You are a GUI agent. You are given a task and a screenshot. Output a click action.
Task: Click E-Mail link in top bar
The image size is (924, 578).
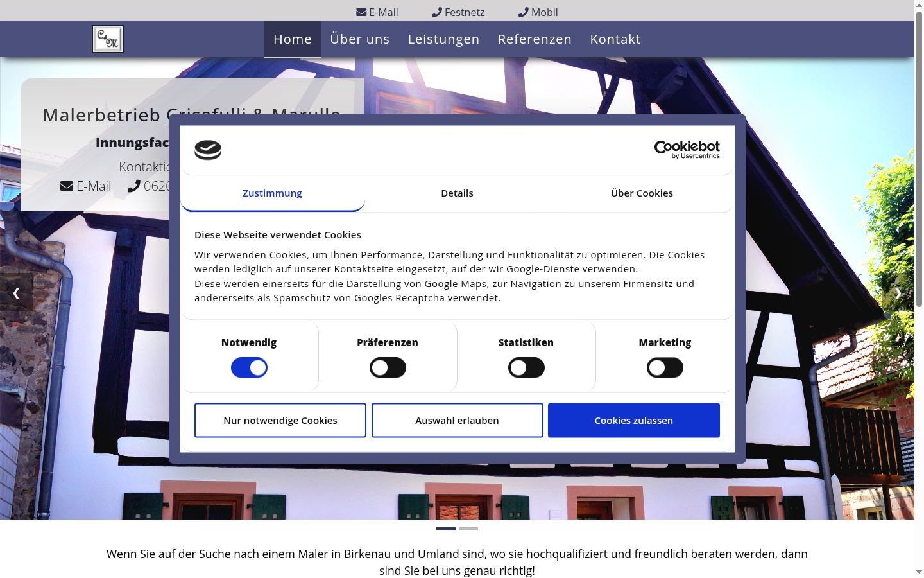click(x=377, y=12)
